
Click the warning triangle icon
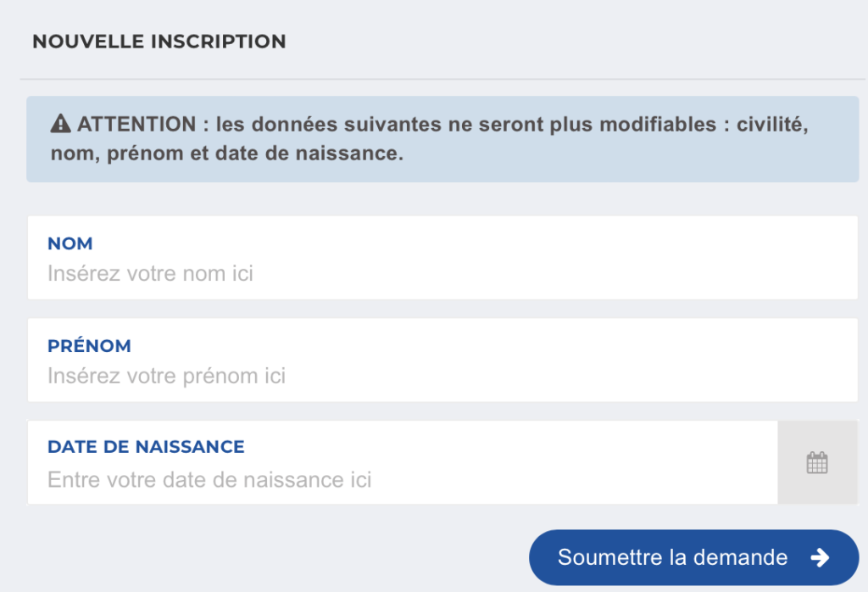60,124
